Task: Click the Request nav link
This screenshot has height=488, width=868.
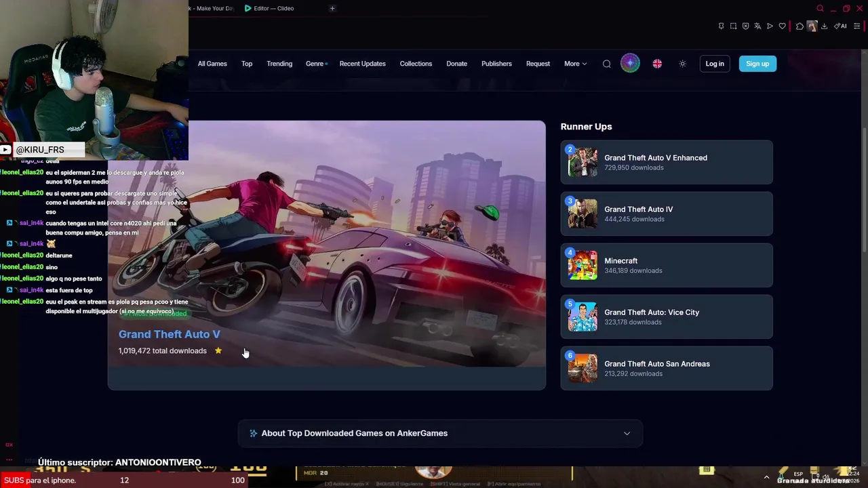Action: click(538, 64)
